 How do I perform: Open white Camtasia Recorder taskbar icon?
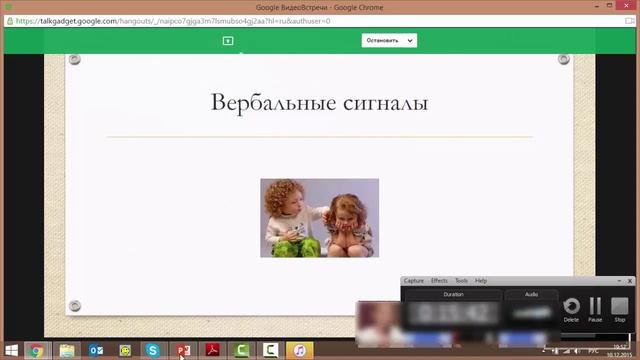coord(270,351)
